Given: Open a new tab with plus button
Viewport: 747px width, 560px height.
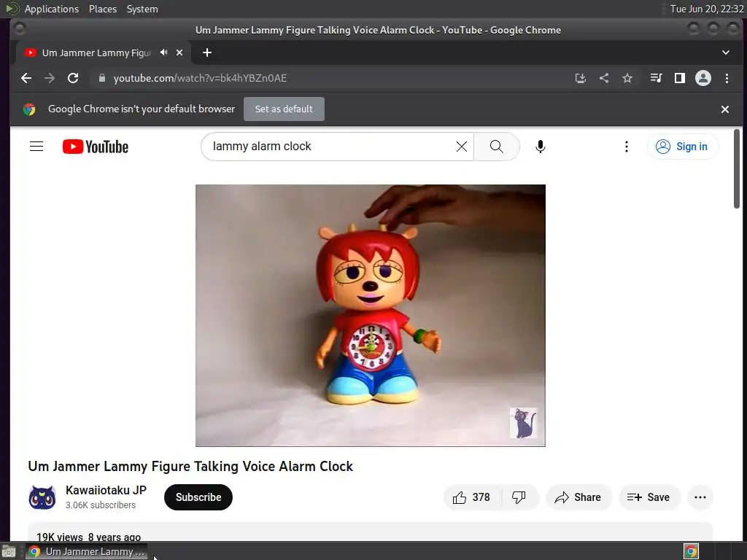Looking at the screenshot, I should tap(206, 52).
